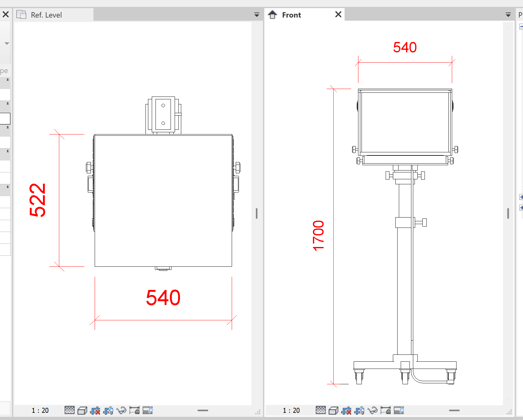Toggle Reveal Constraints in Front view
523x420 pixels.
point(386,410)
